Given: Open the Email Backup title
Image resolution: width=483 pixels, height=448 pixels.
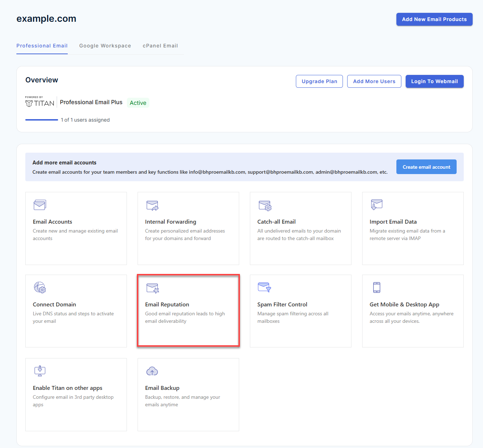Looking at the screenshot, I should (162, 388).
